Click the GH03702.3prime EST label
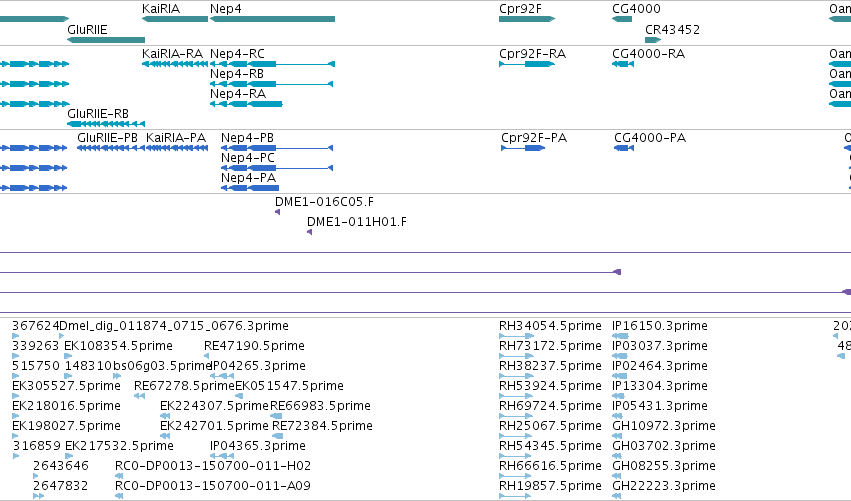This screenshot has height=501, width=851. tap(664, 446)
